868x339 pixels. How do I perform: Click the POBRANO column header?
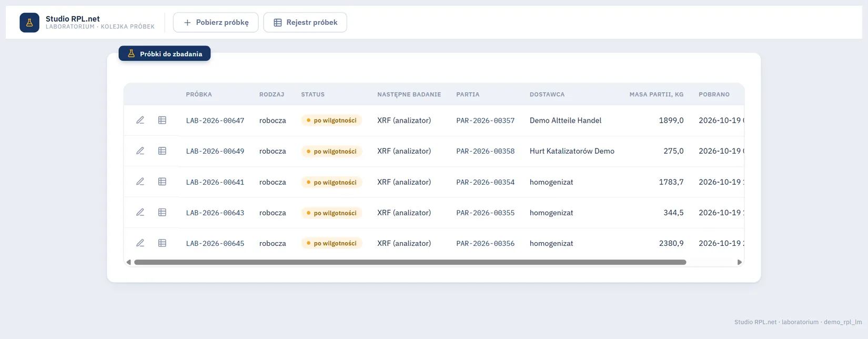pos(714,95)
